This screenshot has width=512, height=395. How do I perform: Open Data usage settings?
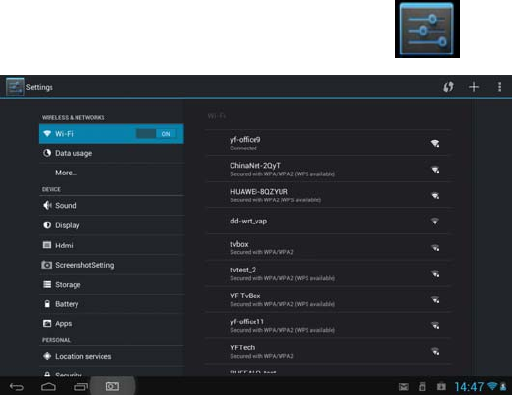coord(111,153)
